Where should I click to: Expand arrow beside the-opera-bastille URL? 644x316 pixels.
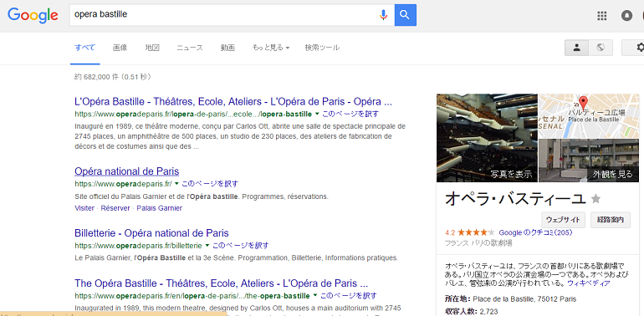click(x=315, y=295)
